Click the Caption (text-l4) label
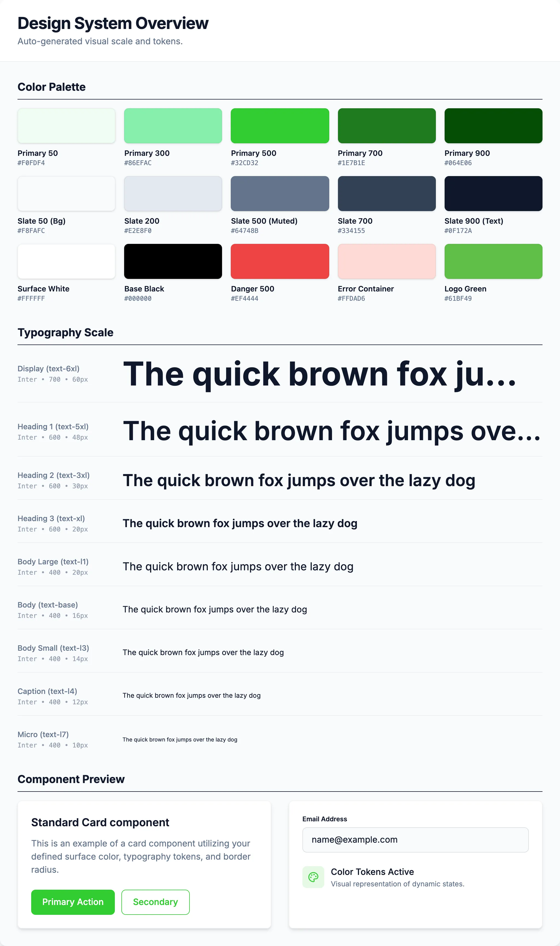The width and height of the screenshot is (560, 946). pyautogui.click(x=48, y=691)
